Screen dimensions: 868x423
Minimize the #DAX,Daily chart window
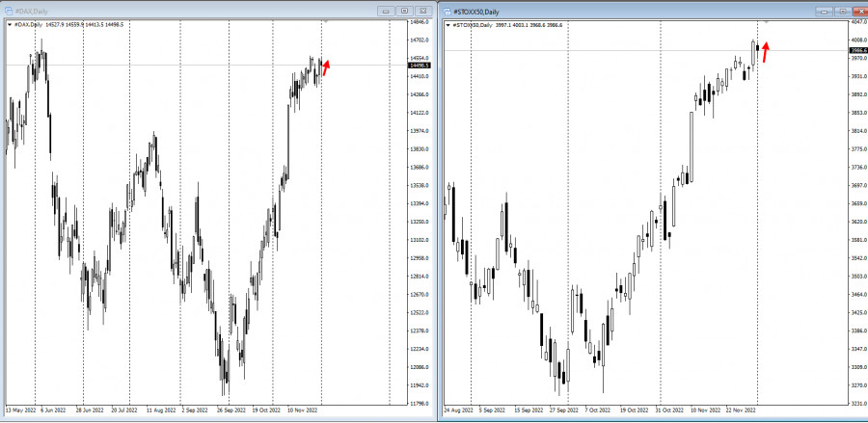click(386, 11)
